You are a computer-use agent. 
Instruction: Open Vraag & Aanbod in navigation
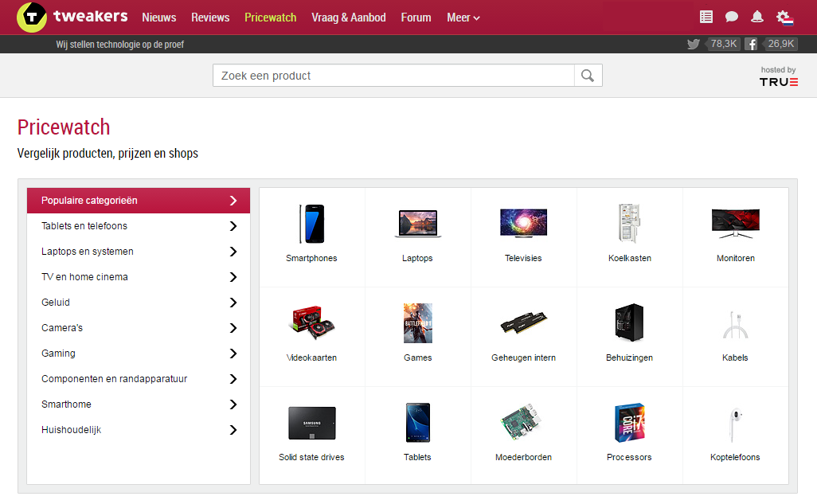[349, 18]
